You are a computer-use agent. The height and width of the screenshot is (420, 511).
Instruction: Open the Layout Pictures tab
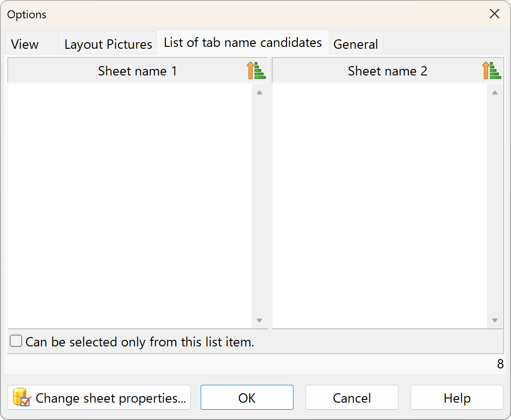108,45
